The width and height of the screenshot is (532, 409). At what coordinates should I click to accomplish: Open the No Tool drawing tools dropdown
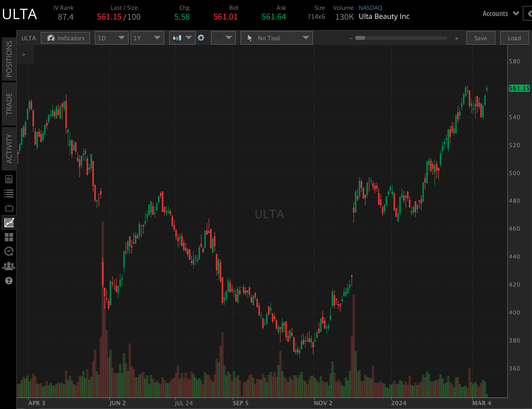point(276,38)
